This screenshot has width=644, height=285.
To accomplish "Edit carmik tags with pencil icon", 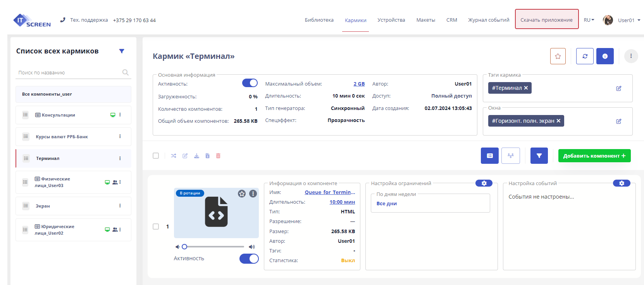I will pos(618,88).
